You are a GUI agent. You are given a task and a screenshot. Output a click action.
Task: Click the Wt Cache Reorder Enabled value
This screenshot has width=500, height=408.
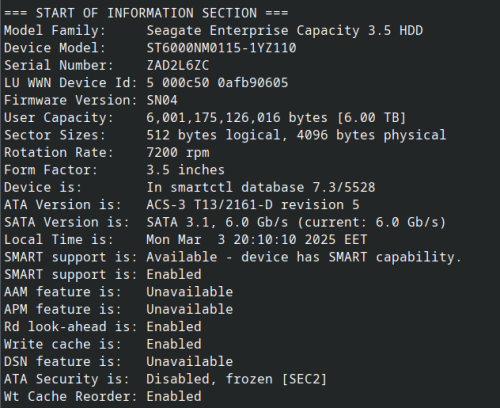click(x=174, y=396)
